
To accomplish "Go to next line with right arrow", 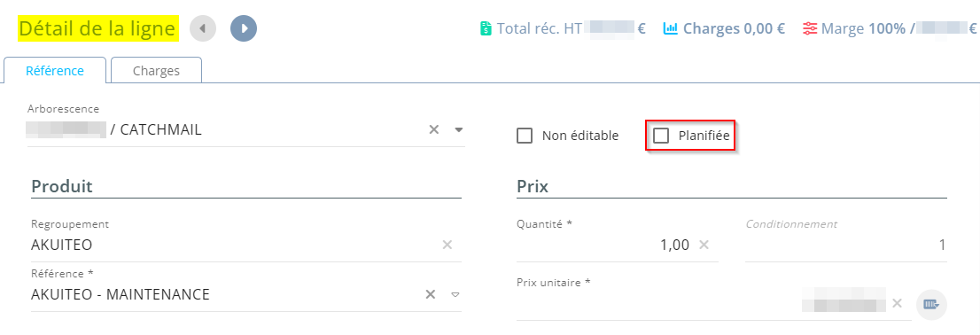I will point(244,28).
